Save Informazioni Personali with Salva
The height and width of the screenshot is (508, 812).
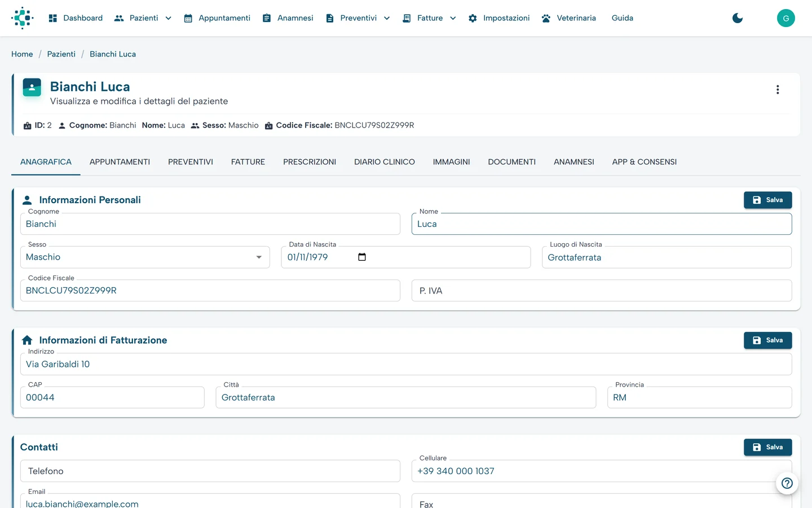click(x=767, y=200)
